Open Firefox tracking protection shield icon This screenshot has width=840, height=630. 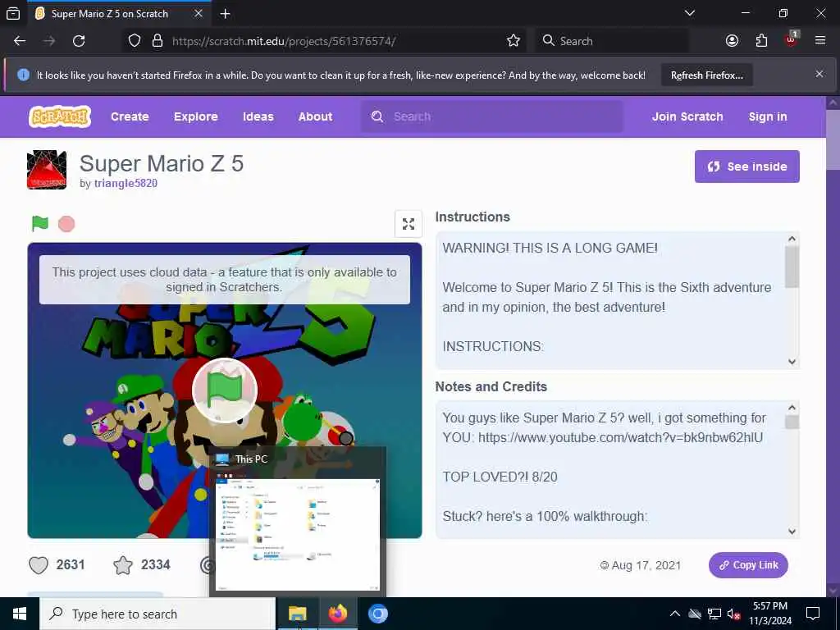[135, 41]
